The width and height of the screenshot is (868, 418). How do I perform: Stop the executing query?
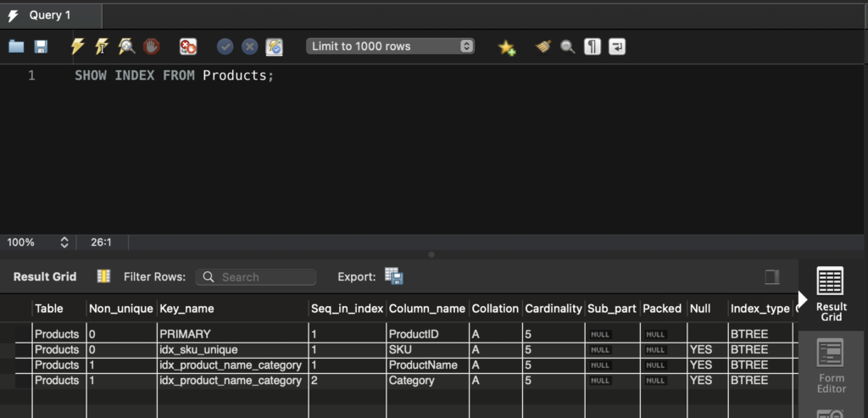point(151,47)
